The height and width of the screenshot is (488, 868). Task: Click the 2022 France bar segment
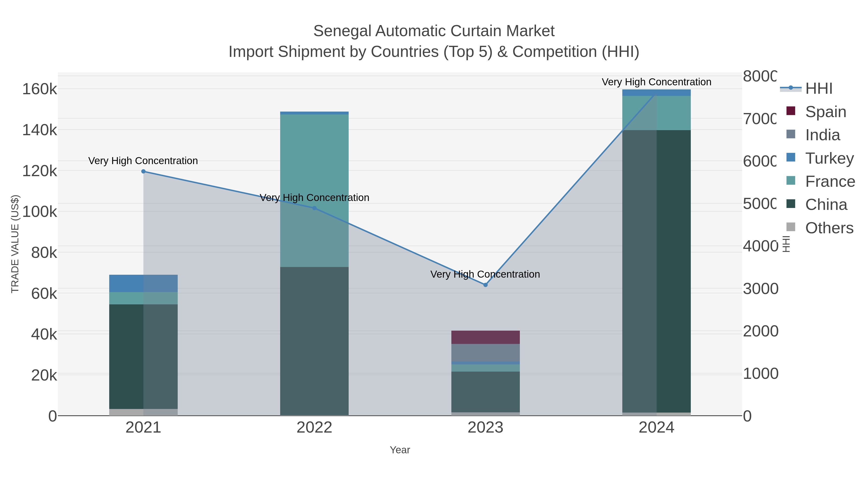[314, 191]
